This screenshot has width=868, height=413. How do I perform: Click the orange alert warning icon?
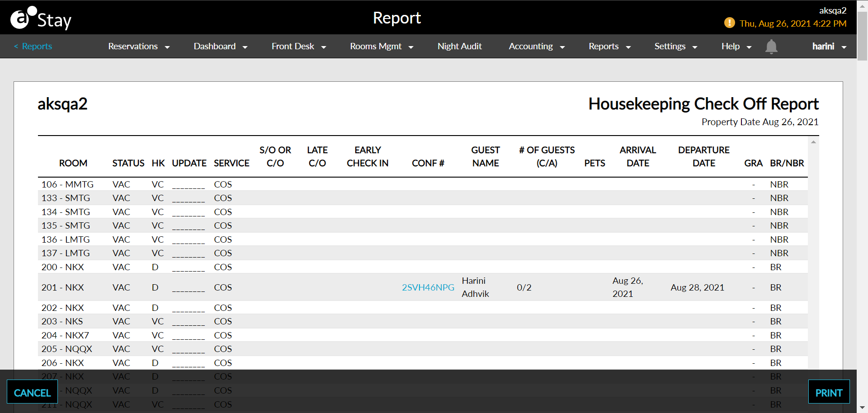[x=729, y=23]
